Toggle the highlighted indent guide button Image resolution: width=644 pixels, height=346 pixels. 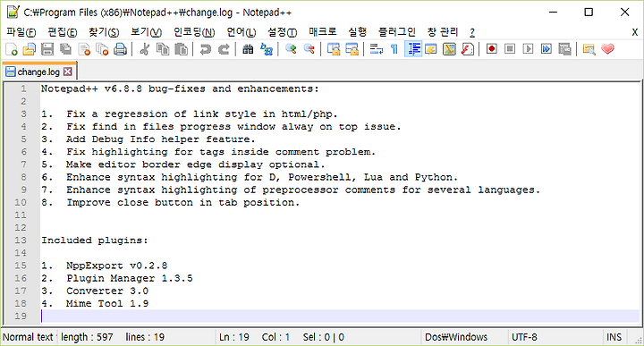(413, 49)
